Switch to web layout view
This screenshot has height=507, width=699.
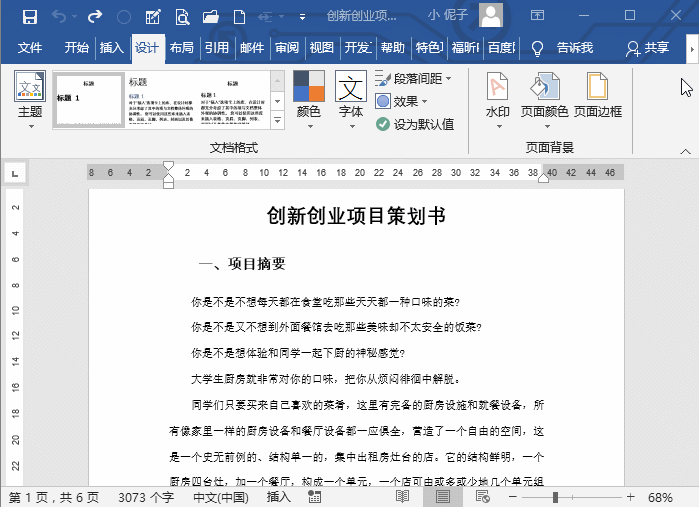point(482,497)
